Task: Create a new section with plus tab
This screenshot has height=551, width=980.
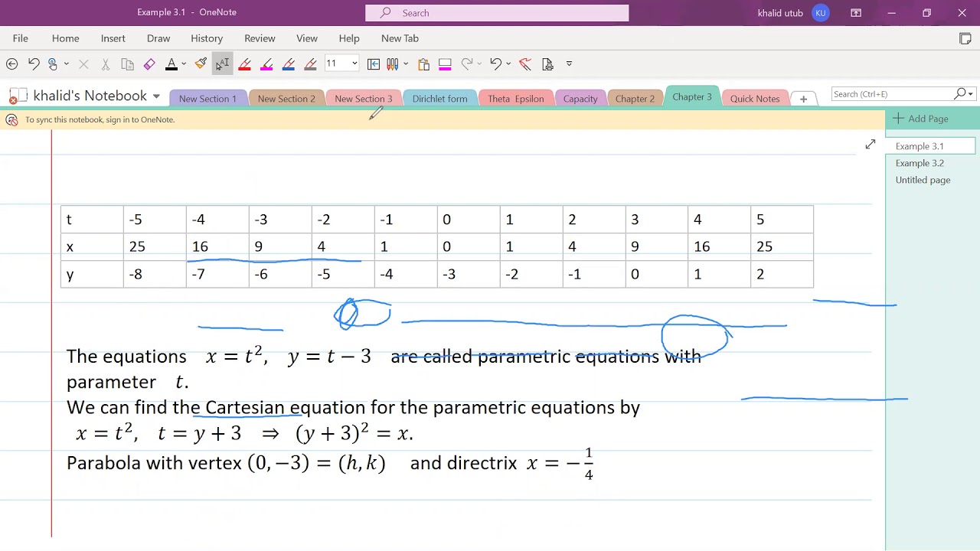Action: click(x=803, y=99)
